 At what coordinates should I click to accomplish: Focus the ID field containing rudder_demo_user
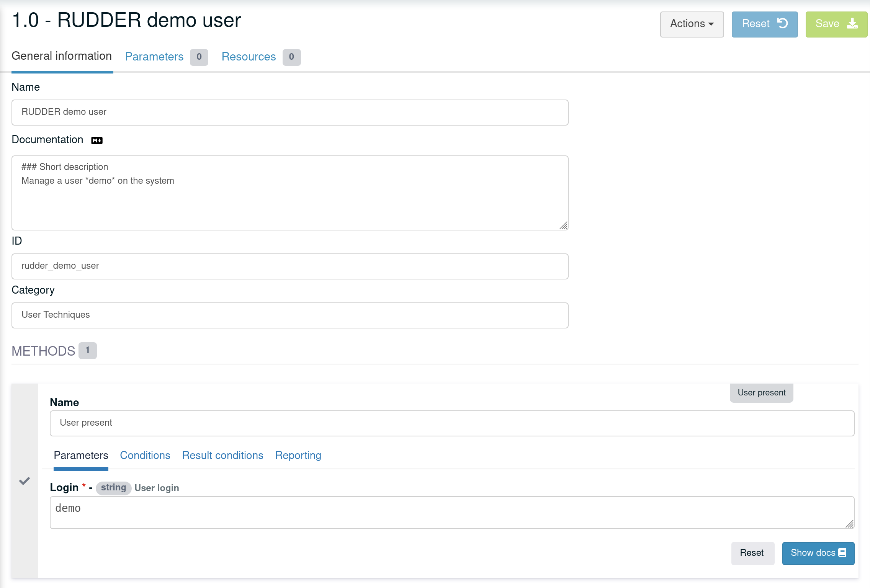pyautogui.click(x=290, y=266)
